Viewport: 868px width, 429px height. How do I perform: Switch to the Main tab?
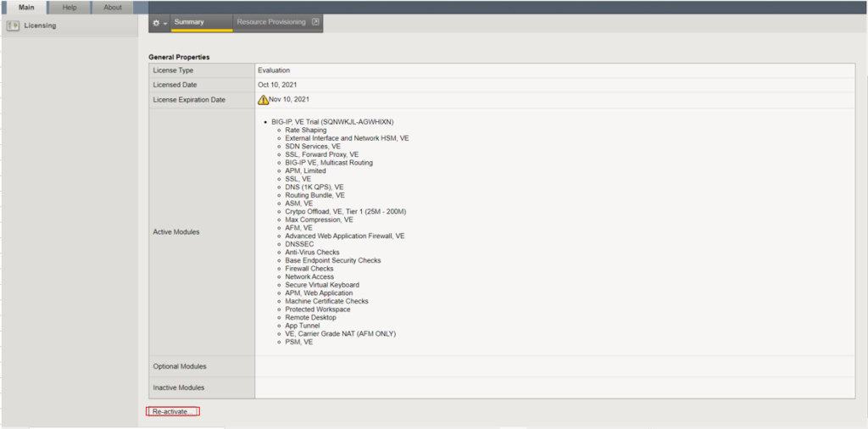tap(26, 8)
